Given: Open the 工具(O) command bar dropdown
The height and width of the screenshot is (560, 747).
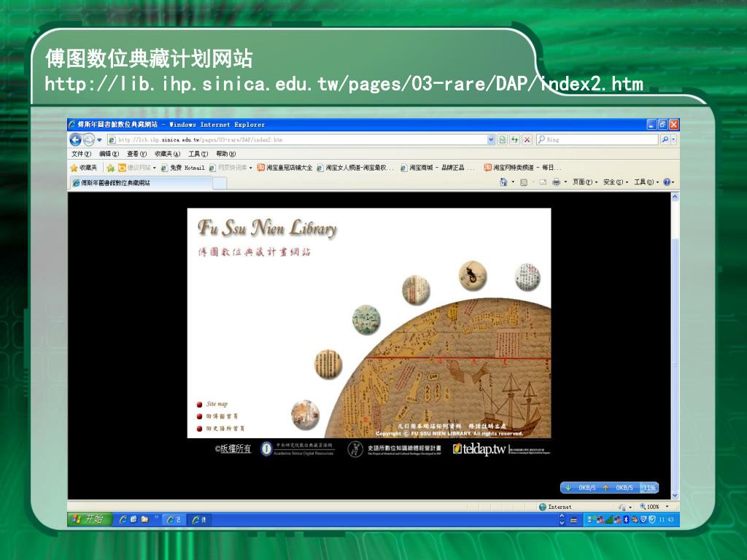Looking at the screenshot, I should point(646,182).
